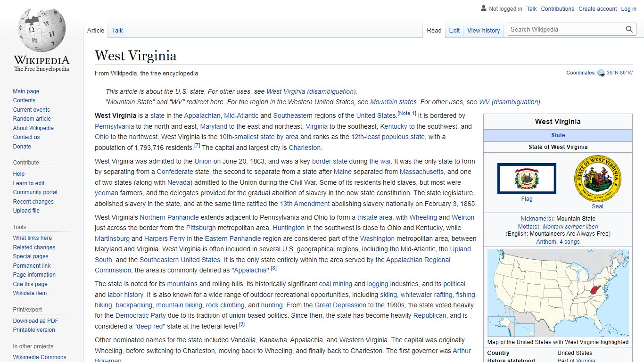Viewport: 644px width, 362px height.
Task: Open the US map with West Virginia highlighted
Action: pyautogui.click(x=558, y=293)
